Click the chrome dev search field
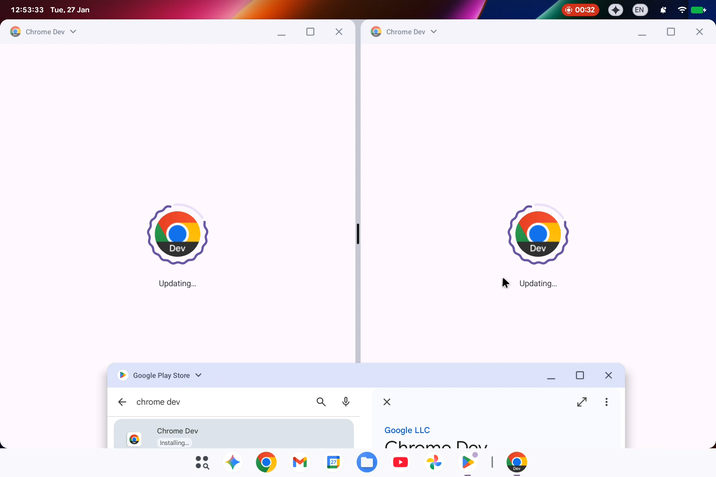716x477 pixels. tap(221, 402)
